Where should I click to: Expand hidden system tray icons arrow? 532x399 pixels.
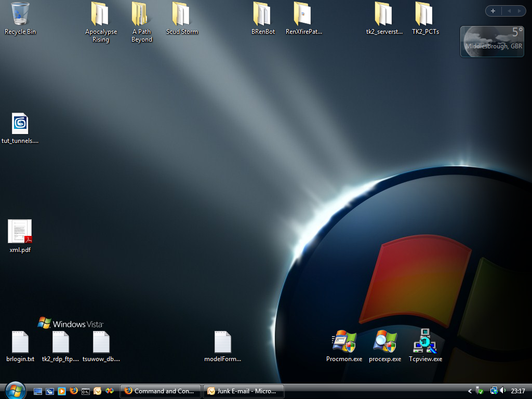click(x=470, y=391)
